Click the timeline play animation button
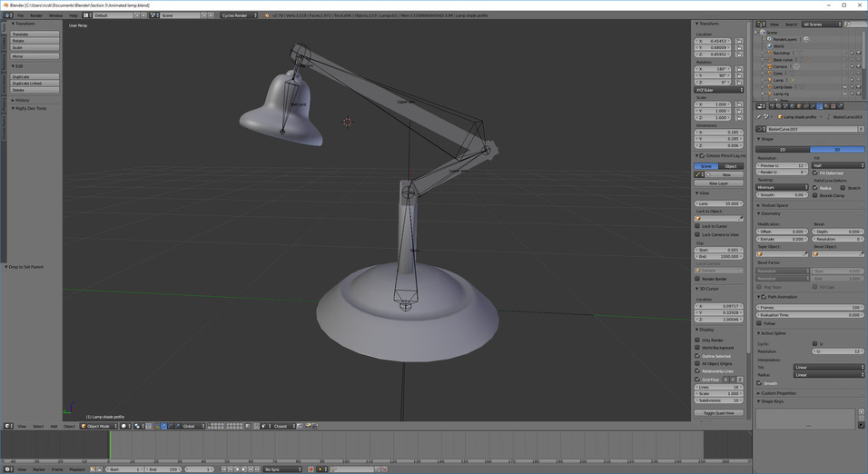This screenshot has height=474, width=868. click(x=243, y=469)
